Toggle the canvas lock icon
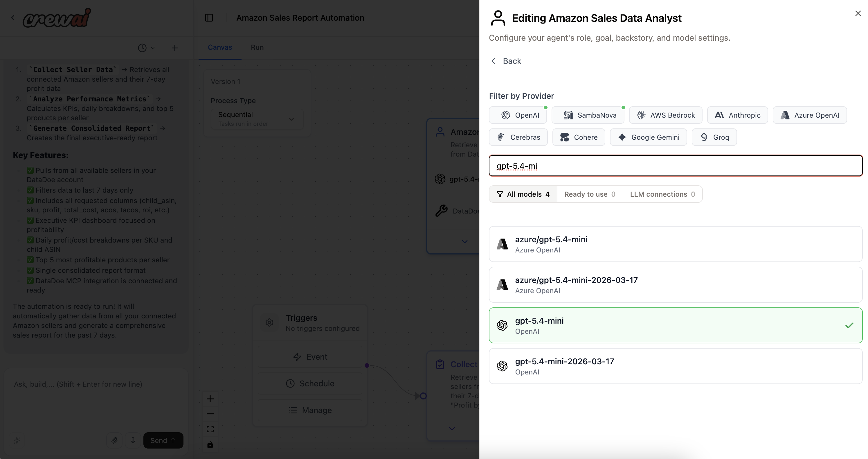868x459 pixels. coord(210,444)
